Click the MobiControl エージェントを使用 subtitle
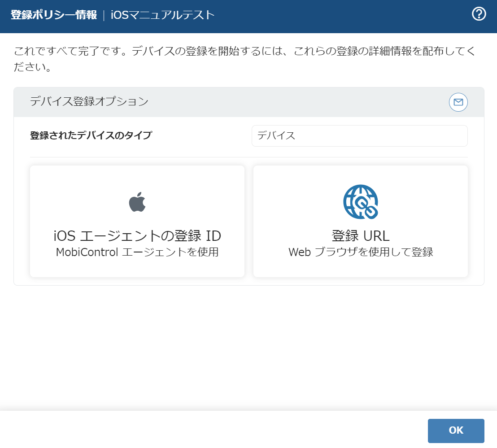The width and height of the screenshot is (497, 448). (137, 252)
